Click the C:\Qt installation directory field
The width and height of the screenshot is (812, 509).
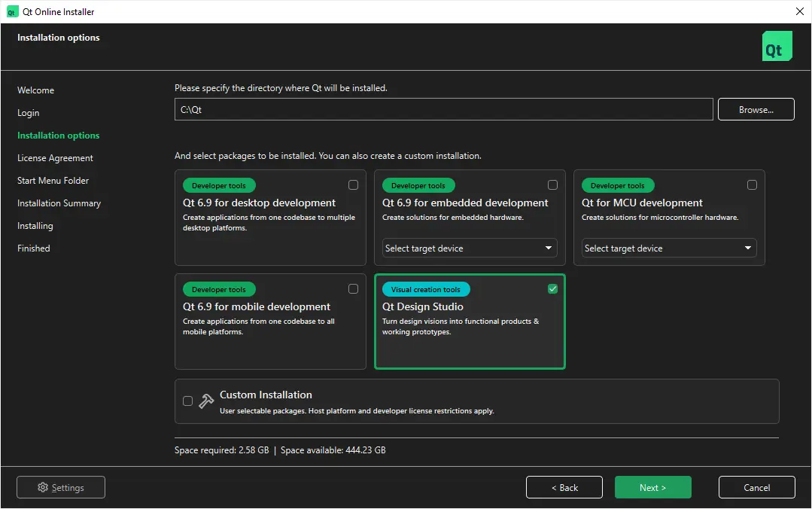tap(442, 109)
